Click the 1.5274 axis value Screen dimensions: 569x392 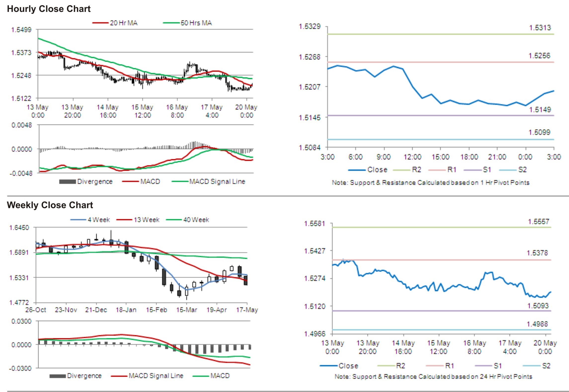point(315,279)
